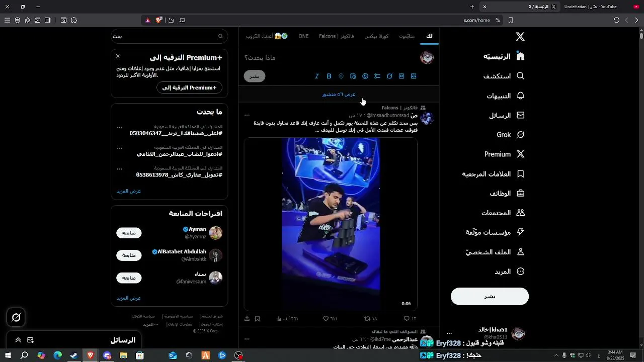Open account menu dots beside kha51
Viewport: 644px width, 362px height.
[449, 333]
